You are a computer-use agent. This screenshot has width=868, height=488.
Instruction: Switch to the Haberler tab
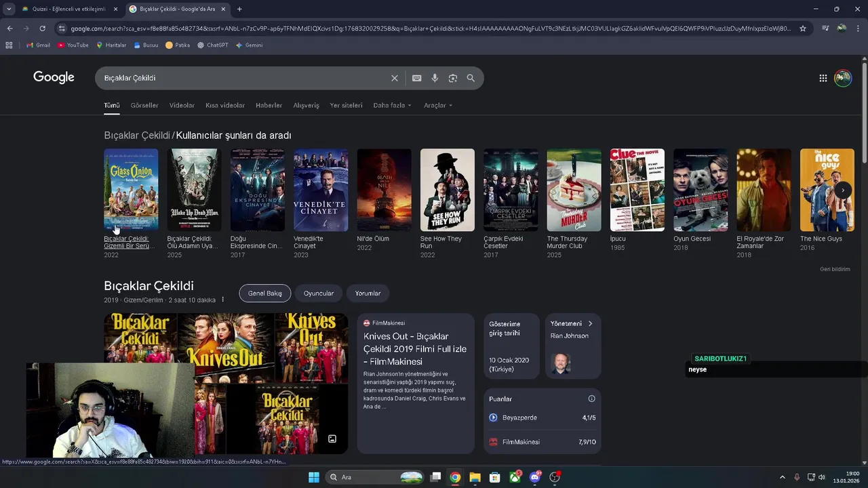[x=269, y=105]
